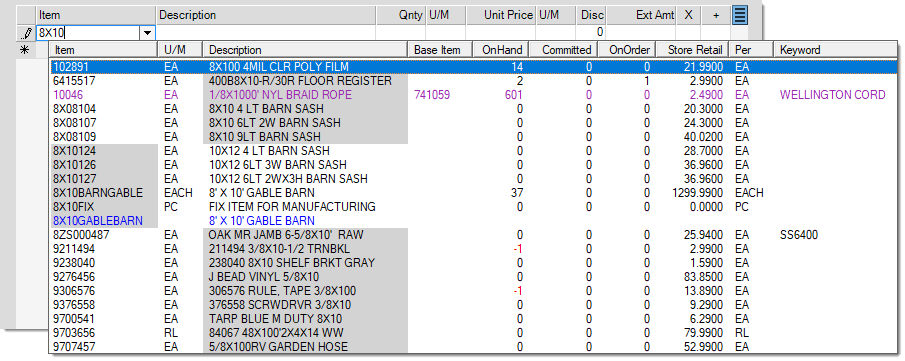This screenshot has width=905, height=361.
Task: Select item 9306576 tape rule
Action: pos(473,291)
